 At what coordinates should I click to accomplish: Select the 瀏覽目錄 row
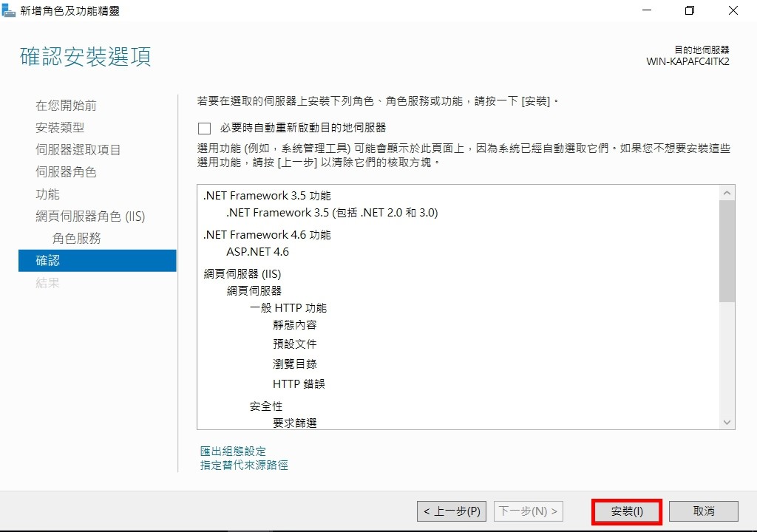pyautogui.click(x=294, y=364)
